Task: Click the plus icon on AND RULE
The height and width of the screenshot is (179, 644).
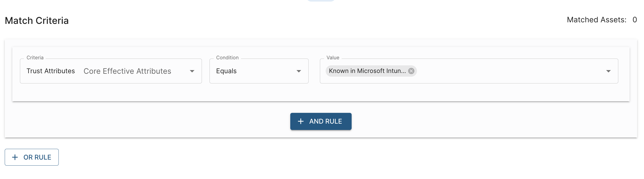Action: [301, 121]
